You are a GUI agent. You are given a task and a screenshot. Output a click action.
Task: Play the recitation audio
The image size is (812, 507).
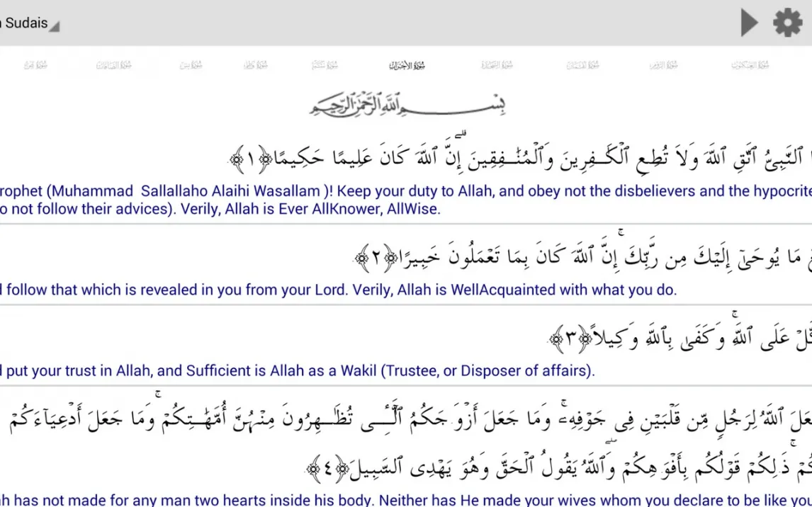[x=749, y=23]
